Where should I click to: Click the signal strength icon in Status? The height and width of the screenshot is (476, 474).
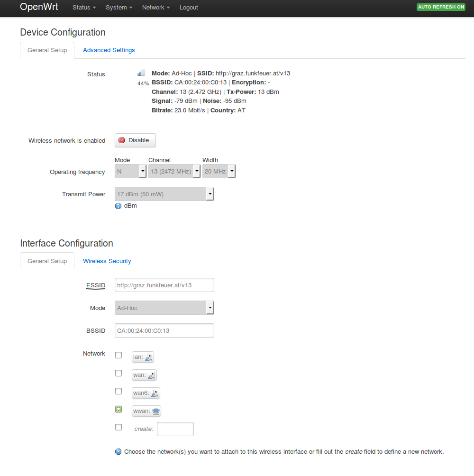point(141,73)
